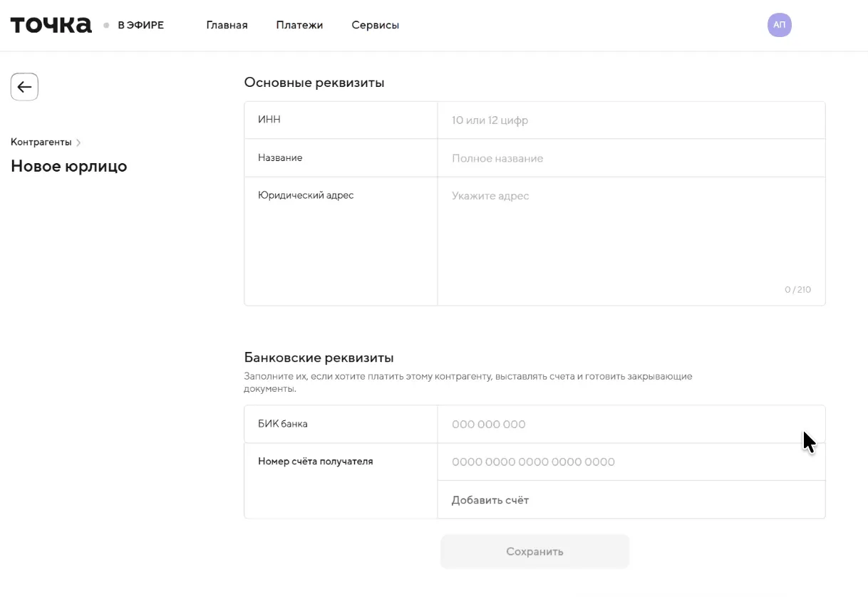Screen dimensions: 868x597
Task: Click the chevron next to Контрагенты
Action: 78,142
